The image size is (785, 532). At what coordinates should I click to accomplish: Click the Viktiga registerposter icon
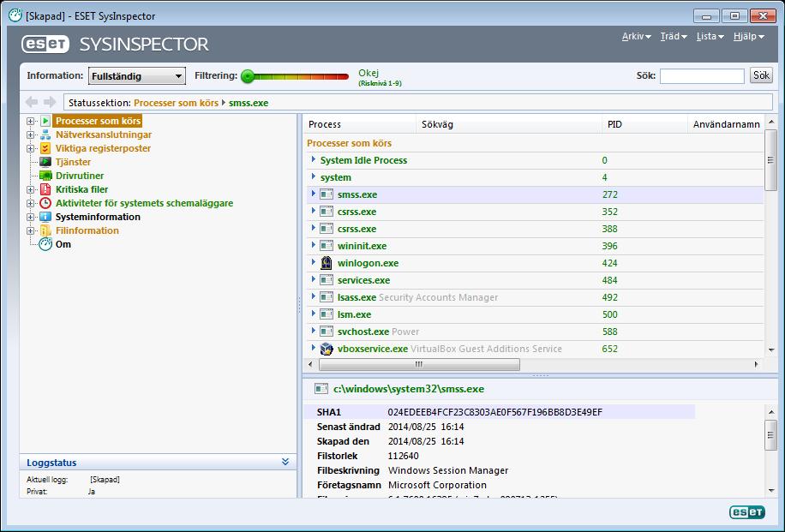45,148
